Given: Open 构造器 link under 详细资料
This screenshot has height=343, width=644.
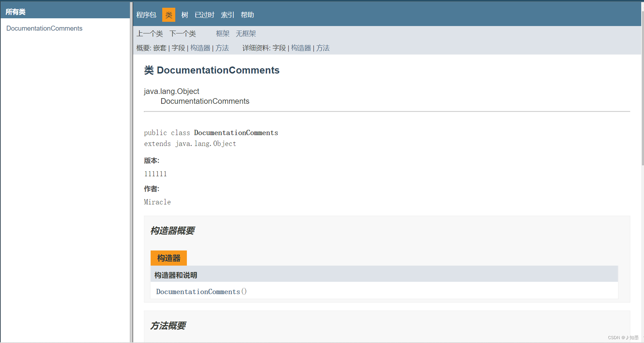Looking at the screenshot, I should click(301, 48).
